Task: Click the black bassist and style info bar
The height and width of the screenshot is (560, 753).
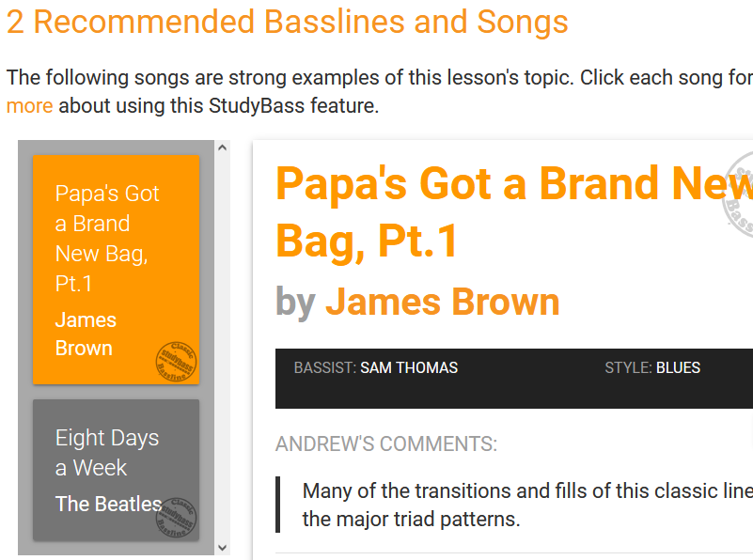Action: (514, 379)
